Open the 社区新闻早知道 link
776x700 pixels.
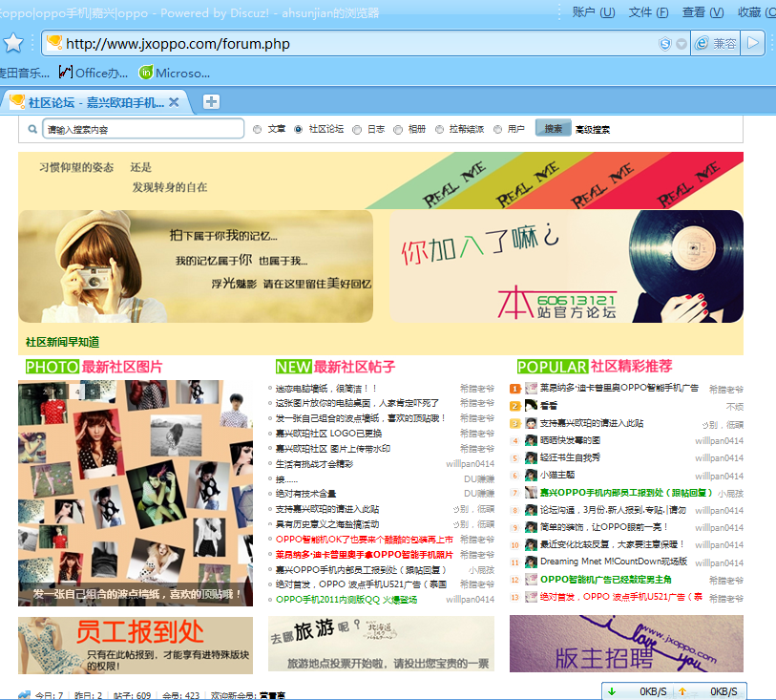[62, 342]
